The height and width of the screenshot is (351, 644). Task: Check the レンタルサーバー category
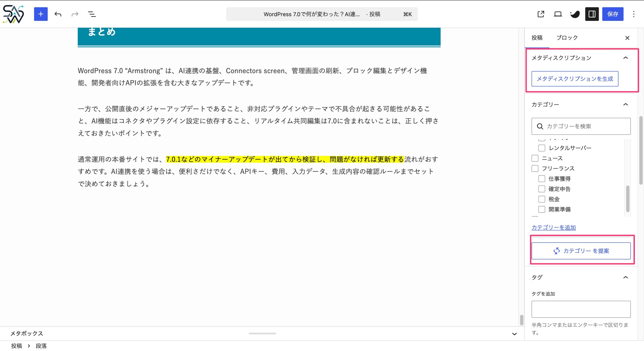542,148
